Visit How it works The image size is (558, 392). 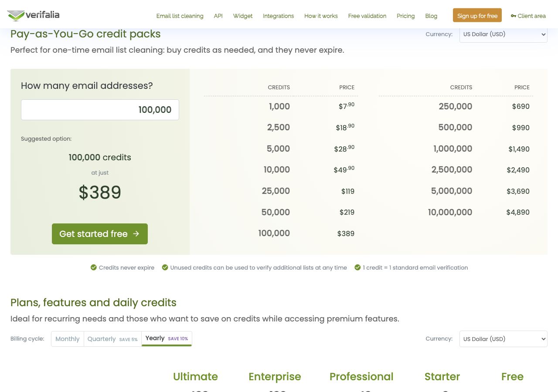pos(321,16)
